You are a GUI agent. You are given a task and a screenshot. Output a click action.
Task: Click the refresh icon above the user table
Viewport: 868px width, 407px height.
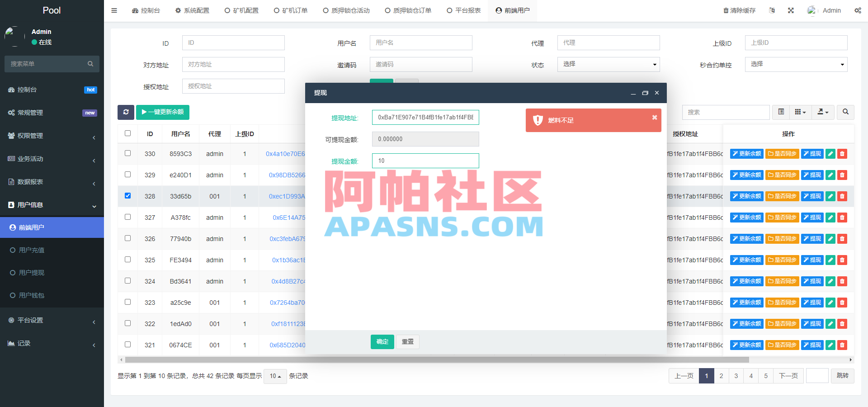click(x=126, y=112)
